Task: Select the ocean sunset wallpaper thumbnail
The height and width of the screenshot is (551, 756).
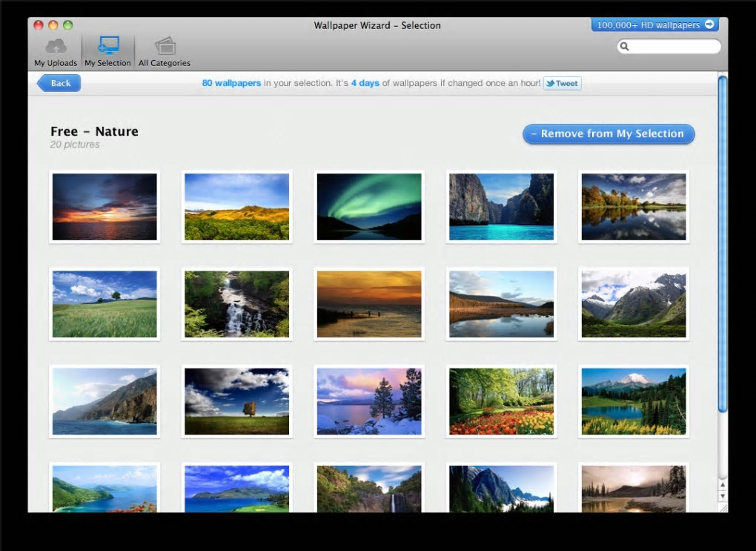Action: coord(105,207)
